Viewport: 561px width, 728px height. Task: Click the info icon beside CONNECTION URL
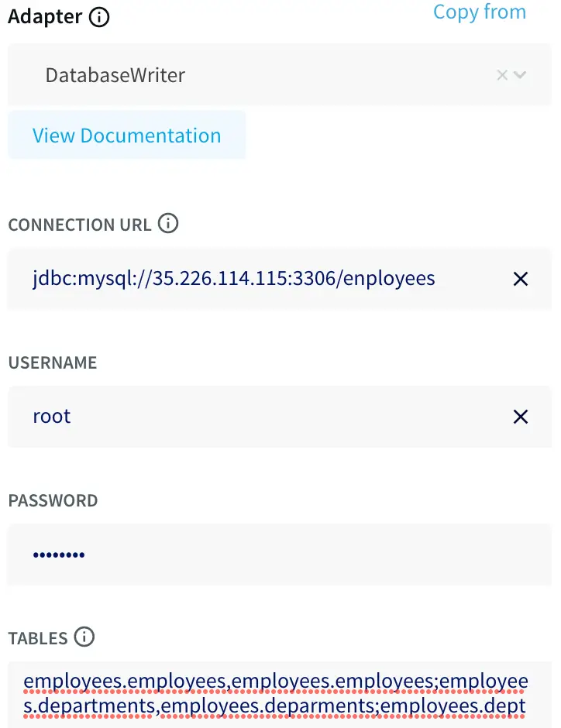[x=168, y=225]
